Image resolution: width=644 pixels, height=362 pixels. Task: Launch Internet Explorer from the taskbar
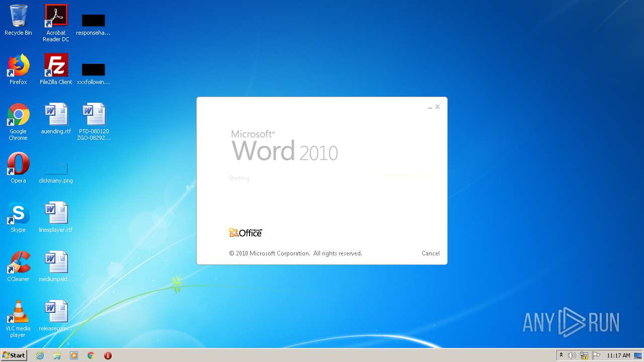point(40,355)
